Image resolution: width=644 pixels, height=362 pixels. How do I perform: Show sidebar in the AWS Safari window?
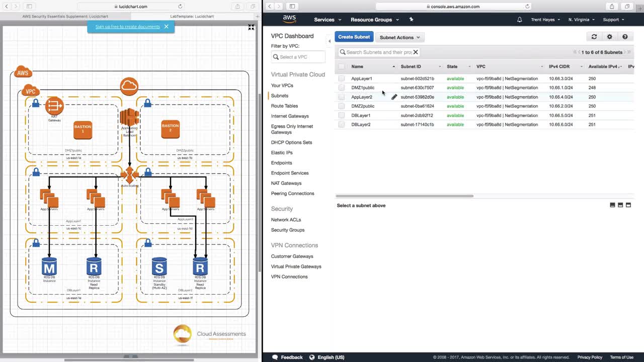pyautogui.click(x=292, y=7)
